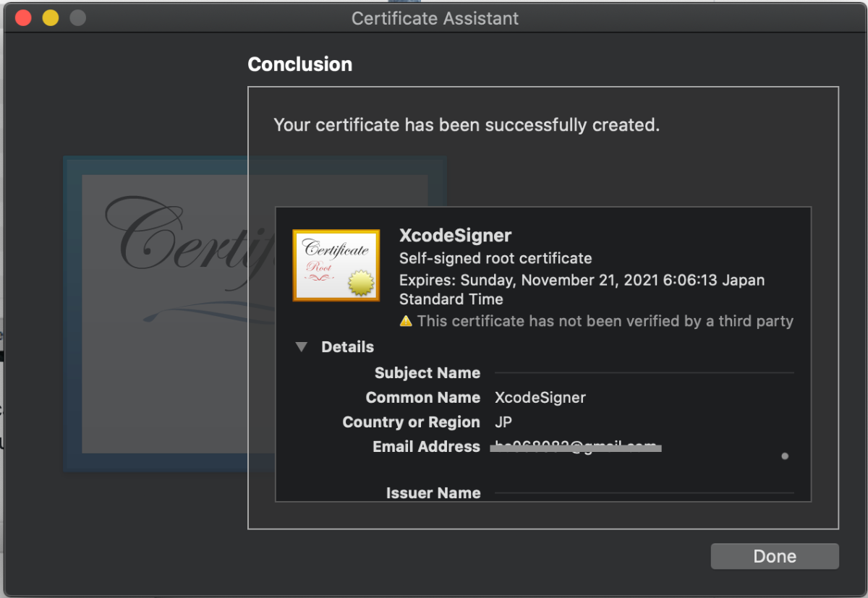Click the XcodeSigner certificate title
This screenshot has width=868, height=598.
pyautogui.click(x=455, y=235)
